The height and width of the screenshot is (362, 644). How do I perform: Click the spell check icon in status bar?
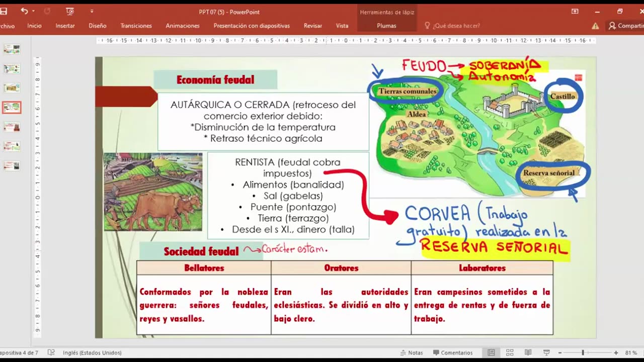tap(51, 352)
